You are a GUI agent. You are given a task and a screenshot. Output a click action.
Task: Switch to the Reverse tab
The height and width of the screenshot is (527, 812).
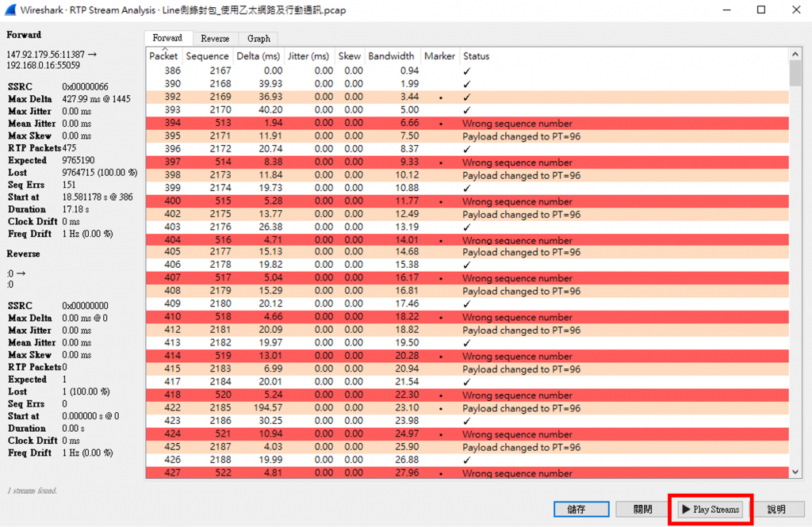click(215, 38)
